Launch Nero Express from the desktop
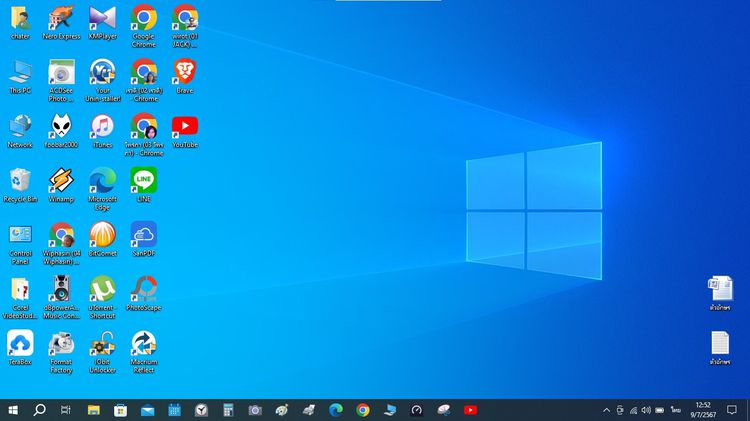Screen dimensions: 750x421 click(61, 22)
